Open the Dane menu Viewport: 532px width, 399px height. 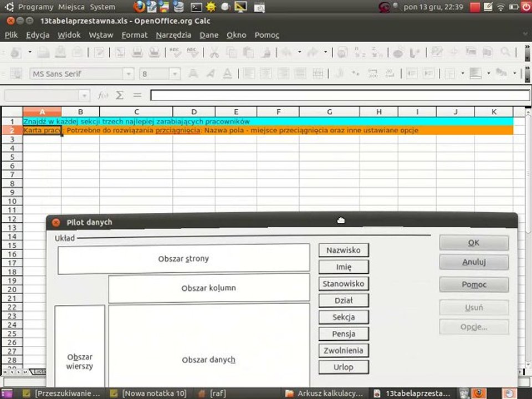click(x=209, y=35)
